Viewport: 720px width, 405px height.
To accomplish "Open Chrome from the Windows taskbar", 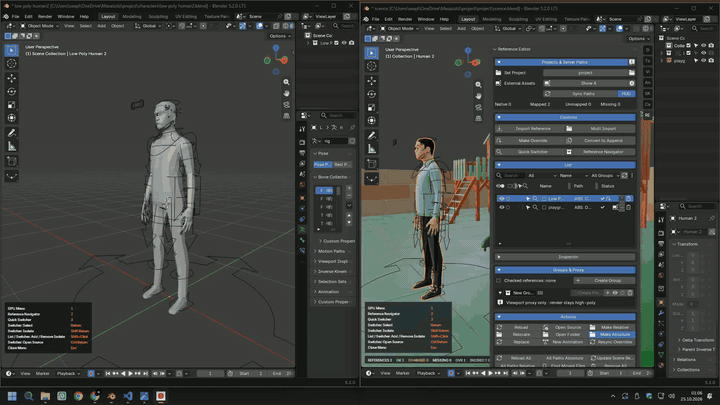I will (78, 396).
